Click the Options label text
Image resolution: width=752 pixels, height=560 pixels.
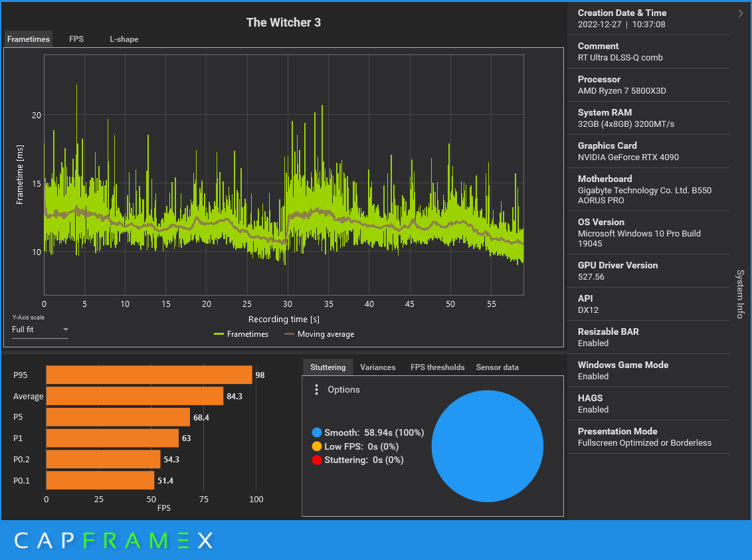tap(343, 389)
